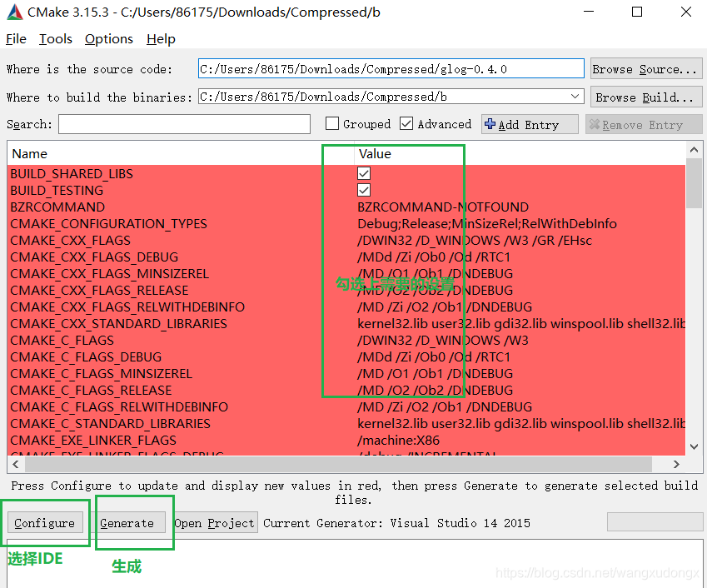The height and width of the screenshot is (588, 707).
Task: Click the source code path field
Action: coord(391,69)
